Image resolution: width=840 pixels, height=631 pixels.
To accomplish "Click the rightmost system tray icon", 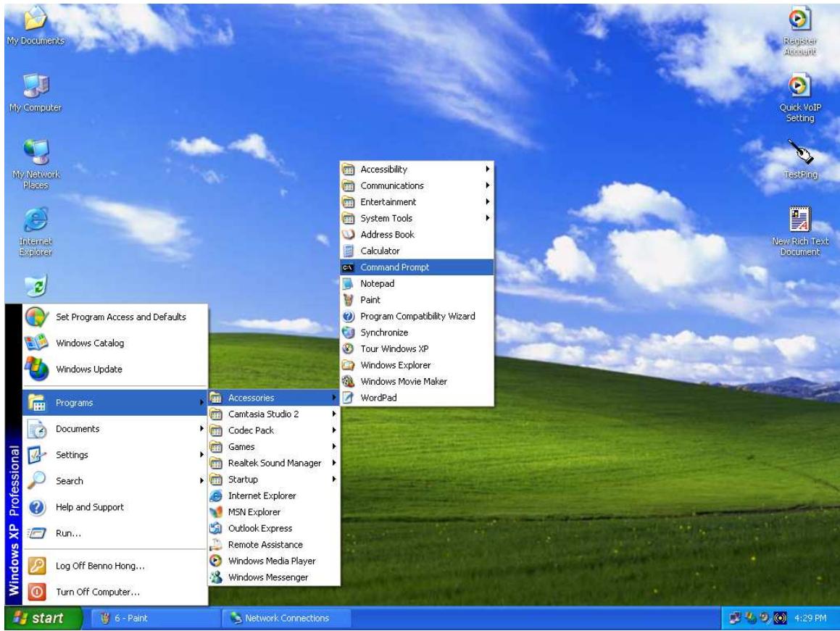I will (781, 618).
